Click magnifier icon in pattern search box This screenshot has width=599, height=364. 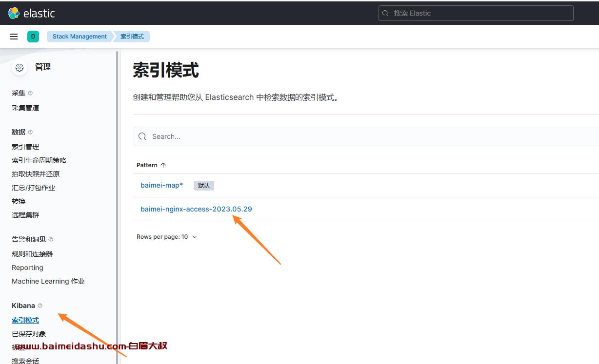(142, 136)
